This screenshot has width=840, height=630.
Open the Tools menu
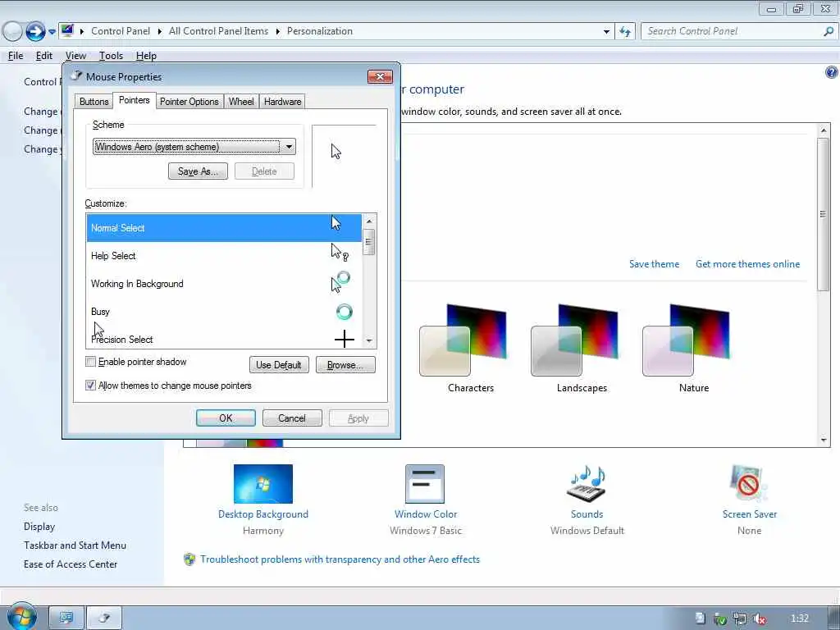click(x=111, y=56)
